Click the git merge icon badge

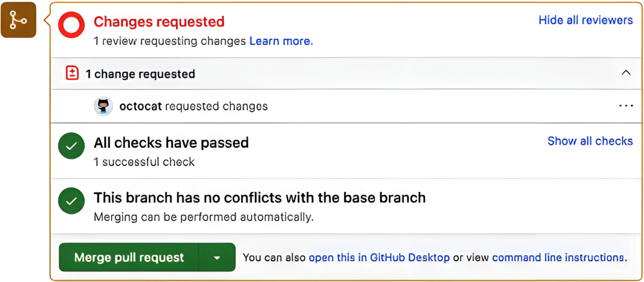[x=19, y=20]
